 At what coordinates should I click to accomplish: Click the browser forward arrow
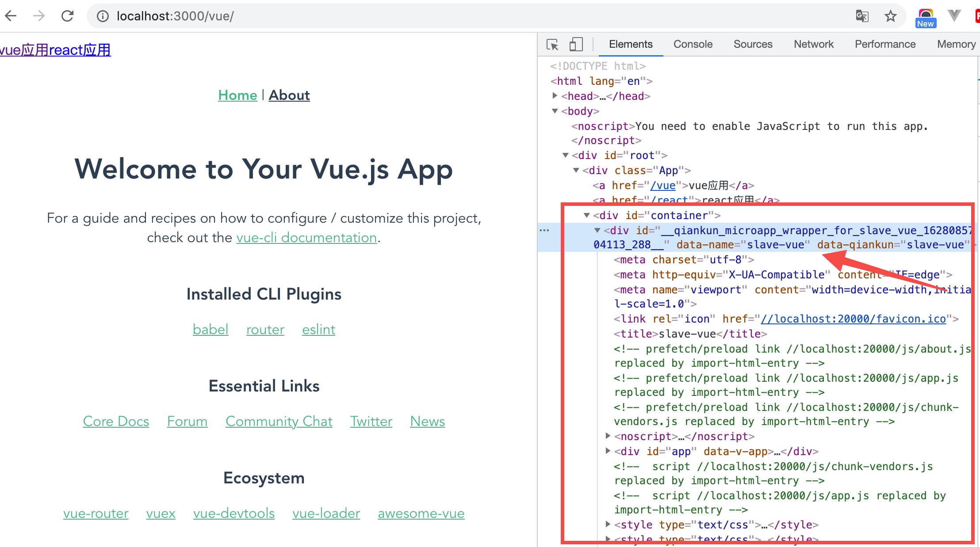tap(39, 16)
